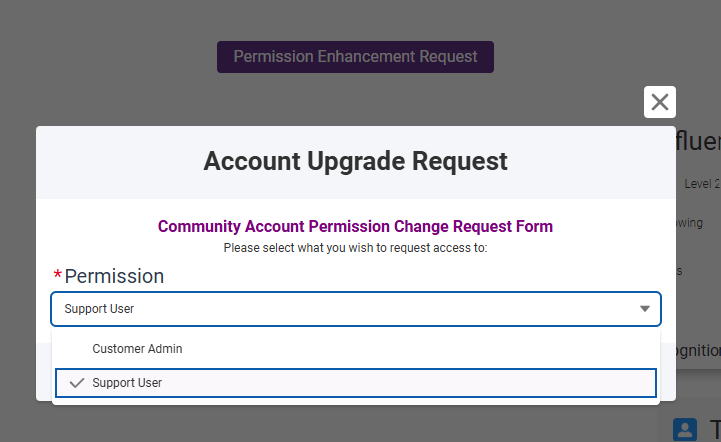Close the Account Upgrade Request dialog
Viewport: 721px width, 442px height.
tap(660, 102)
